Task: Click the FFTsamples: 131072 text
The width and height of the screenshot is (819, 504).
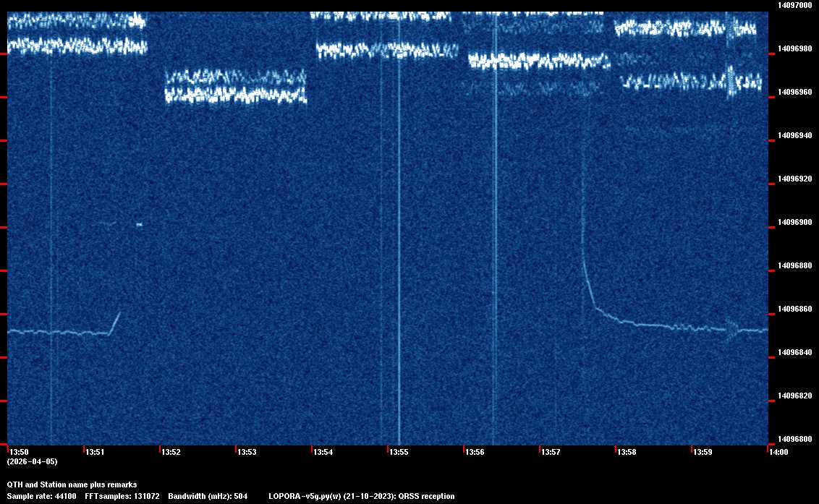Action: point(122,496)
